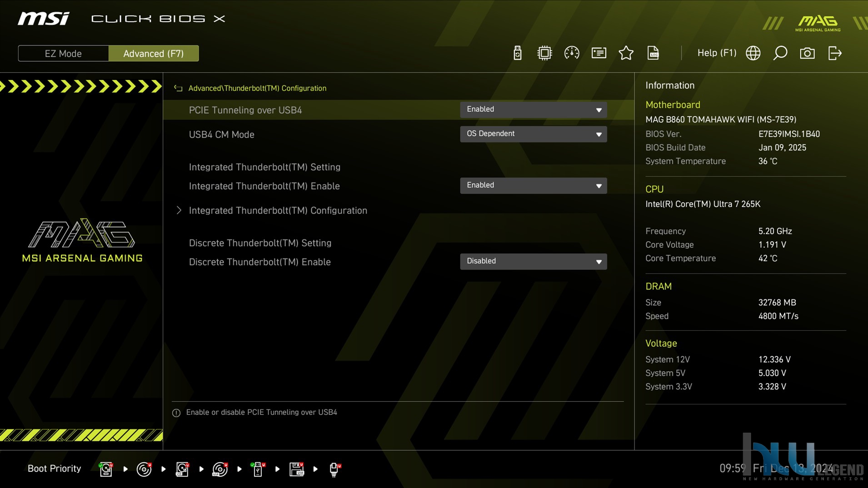Open the CPU chip settings icon
Screen dimensions: 868x488
[x=544, y=53]
